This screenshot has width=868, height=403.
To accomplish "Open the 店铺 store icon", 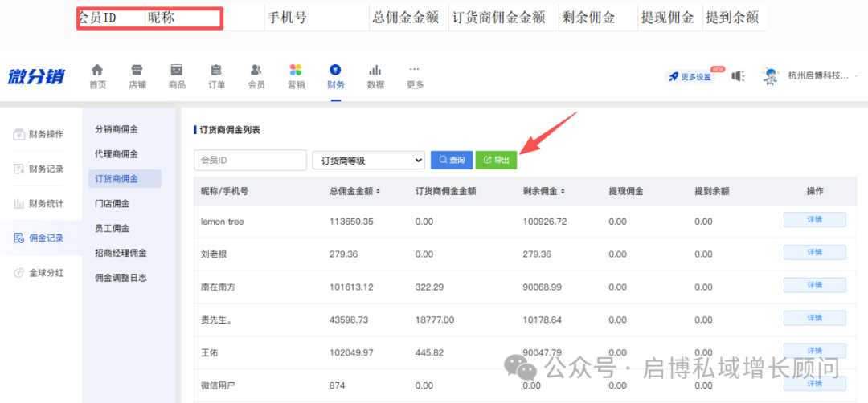I will pyautogui.click(x=137, y=71).
